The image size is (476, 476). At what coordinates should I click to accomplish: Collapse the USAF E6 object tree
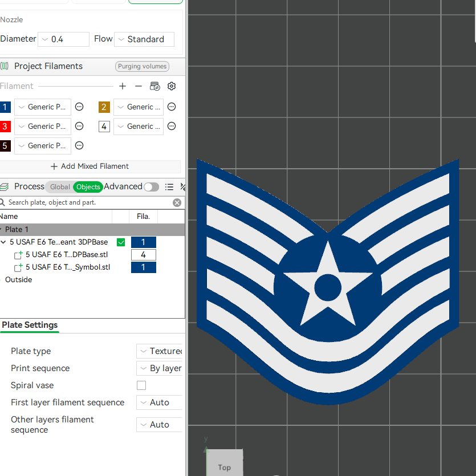[x=3, y=242]
